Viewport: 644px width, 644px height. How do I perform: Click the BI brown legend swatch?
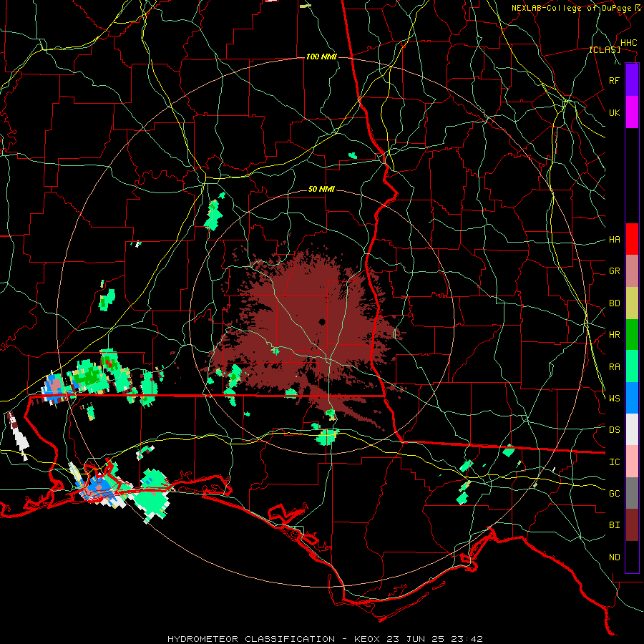pos(632,525)
